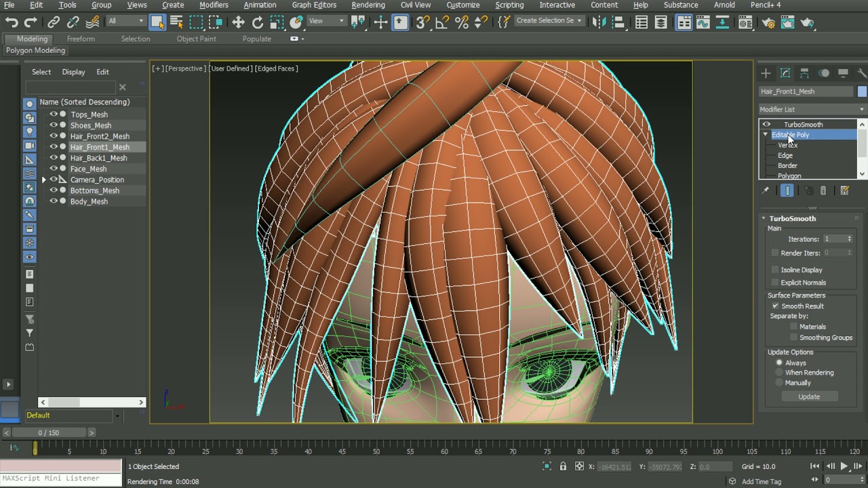This screenshot has height=488, width=868.
Task: Open the Modifiers menu
Action: tap(214, 5)
